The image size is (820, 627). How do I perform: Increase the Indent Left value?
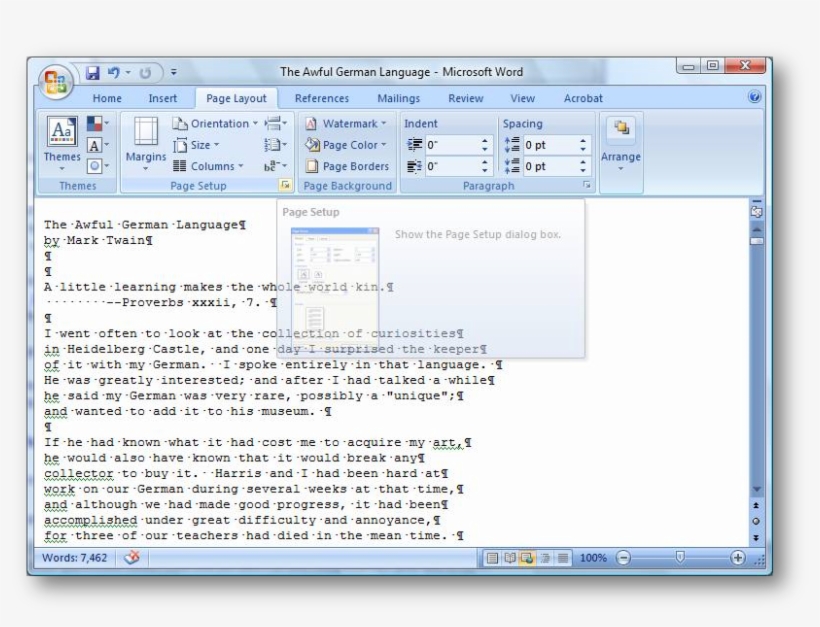485,141
